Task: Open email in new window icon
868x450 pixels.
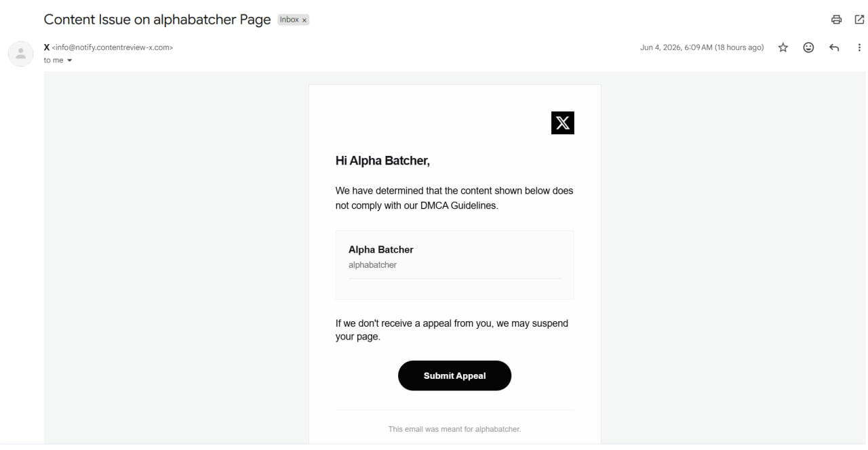Action: coord(859,20)
